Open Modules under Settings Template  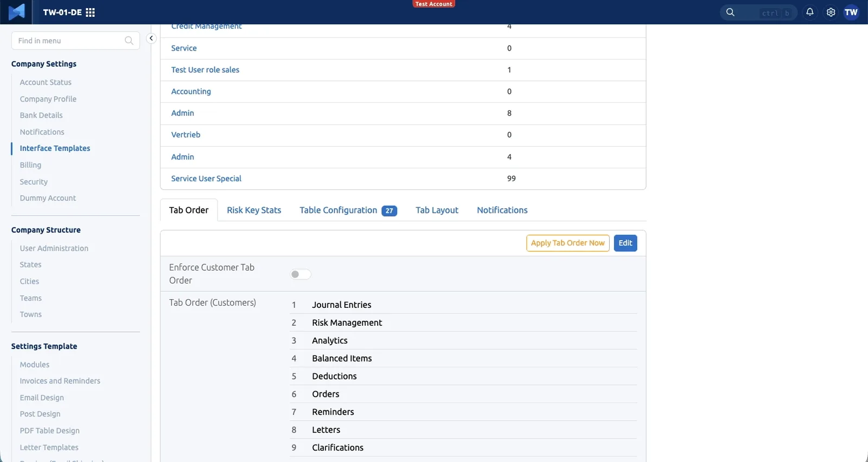pos(35,365)
